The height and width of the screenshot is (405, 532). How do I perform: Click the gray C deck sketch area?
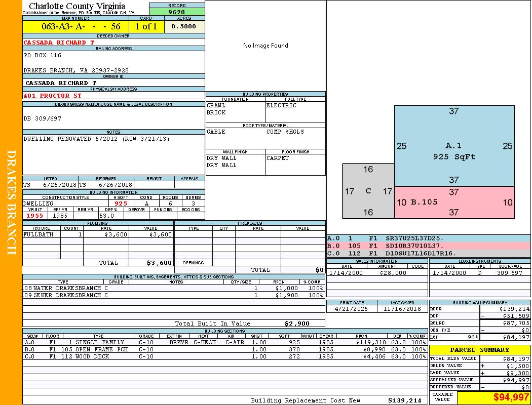pyautogui.click(x=368, y=191)
